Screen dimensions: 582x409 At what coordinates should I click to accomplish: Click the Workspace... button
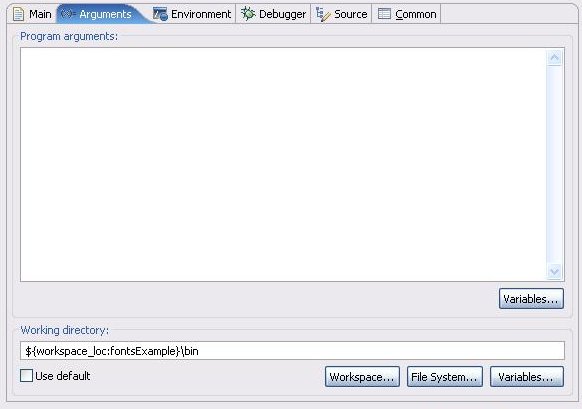pyautogui.click(x=362, y=377)
